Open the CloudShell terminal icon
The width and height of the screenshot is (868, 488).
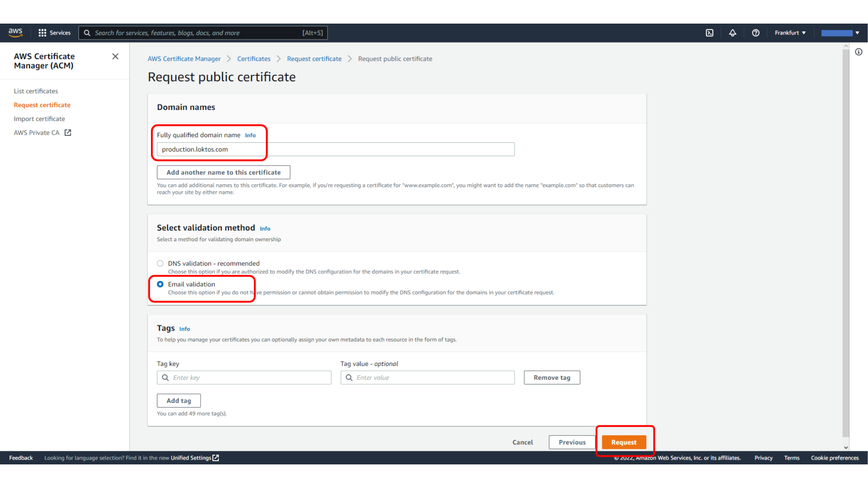pos(709,33)
